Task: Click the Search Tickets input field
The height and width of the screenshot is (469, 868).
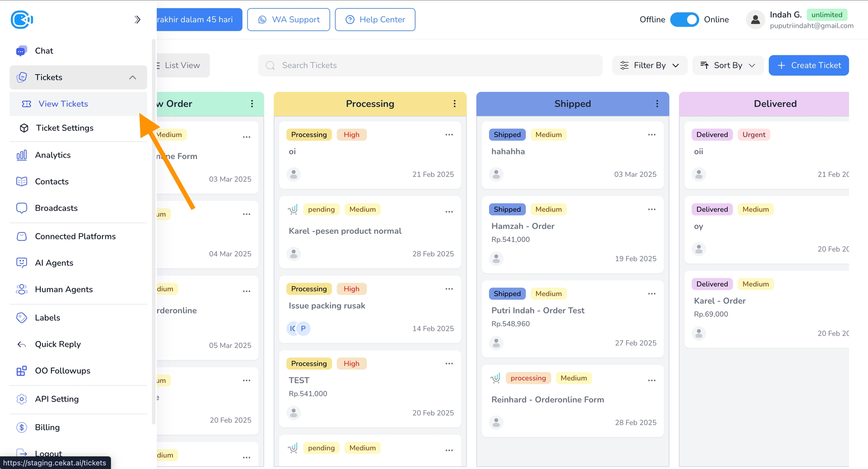Action: coord(429,65)
